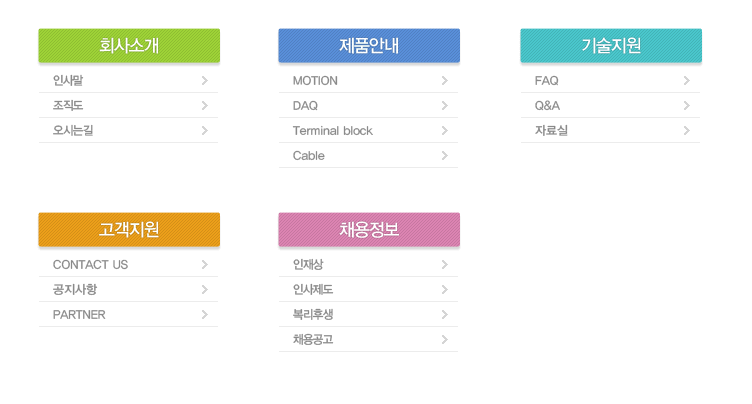This screenshot has height=404, width=752.
Task: Click the arrow icon next to FAQ
Action: 687,81
